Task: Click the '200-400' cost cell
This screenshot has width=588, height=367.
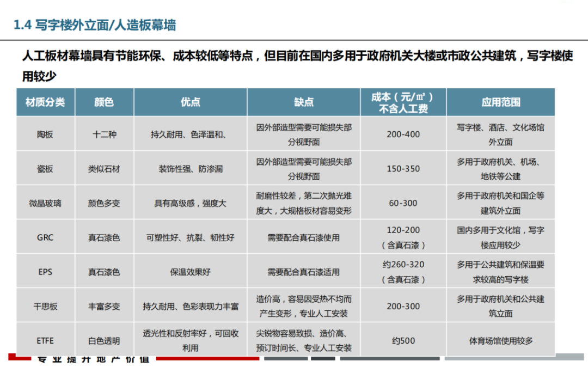Action: click(x=403, y=134)
